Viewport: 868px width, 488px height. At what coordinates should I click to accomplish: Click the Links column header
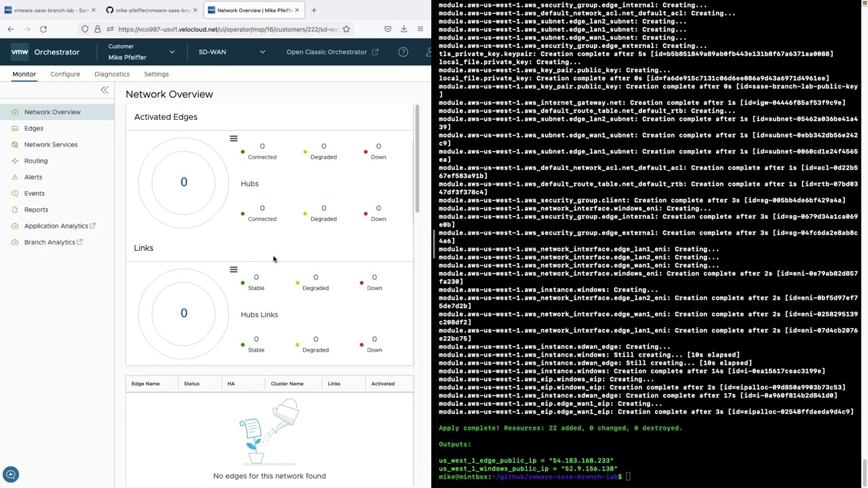pyautogui.click(x=334, y=384)
